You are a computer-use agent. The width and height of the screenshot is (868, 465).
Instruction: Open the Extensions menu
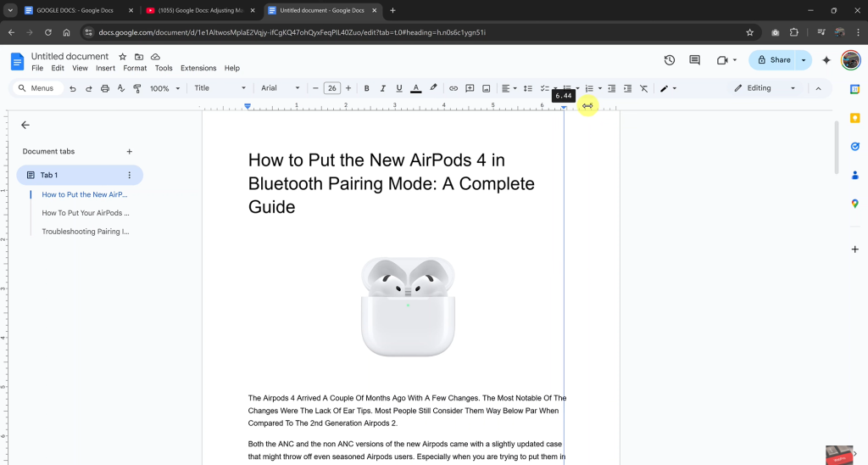[x=198, y=68]
